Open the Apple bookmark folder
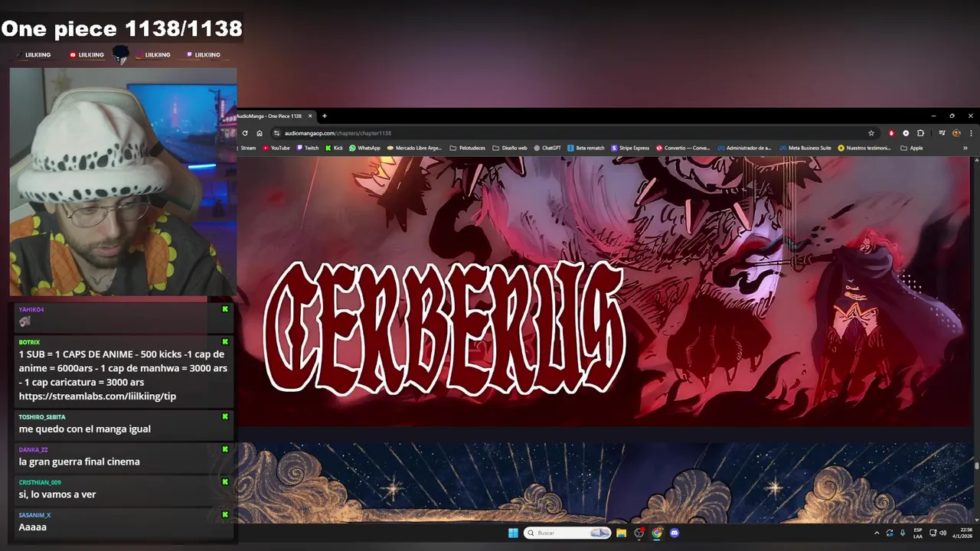The width and height of the screenshot is (980, 551). (x=912, y=148)
